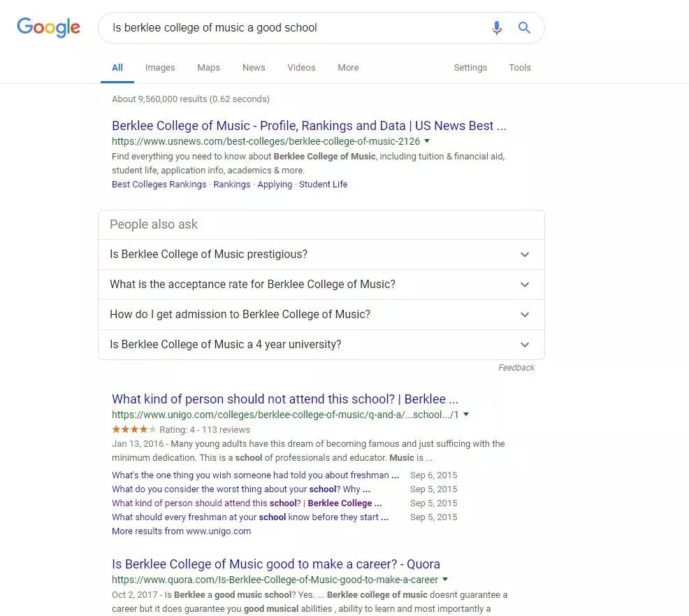Click the "Rating: 4 - 113 reviews" text
The image size is (689, 616).
(205, 429)
